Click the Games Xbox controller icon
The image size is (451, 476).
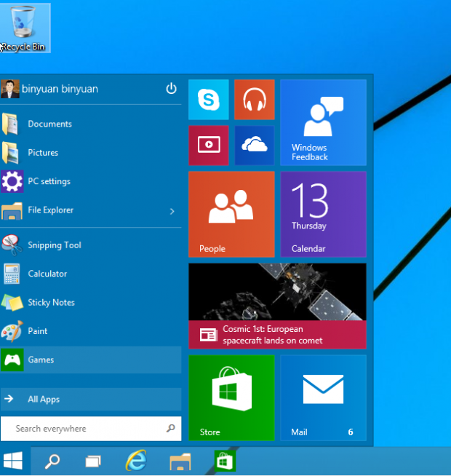coord(12,360)
